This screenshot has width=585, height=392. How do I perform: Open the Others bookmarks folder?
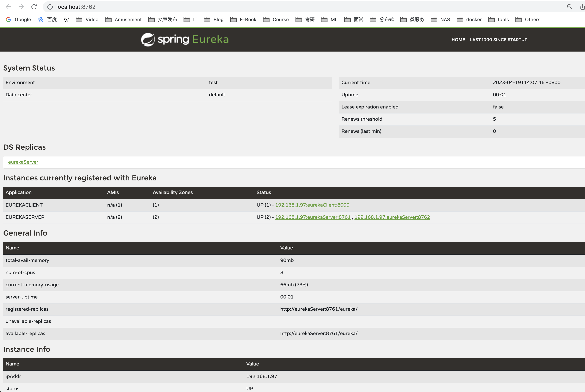pos(528,20)
